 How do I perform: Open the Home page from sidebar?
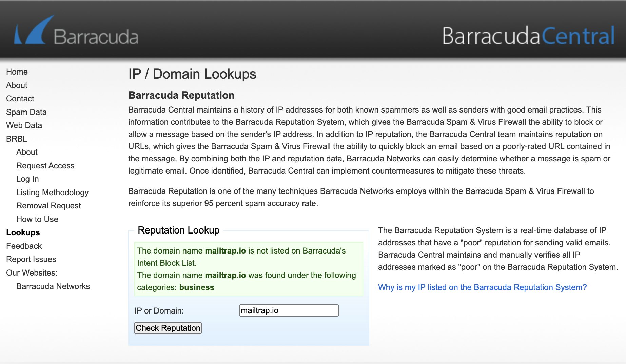[x=17, y=72]
